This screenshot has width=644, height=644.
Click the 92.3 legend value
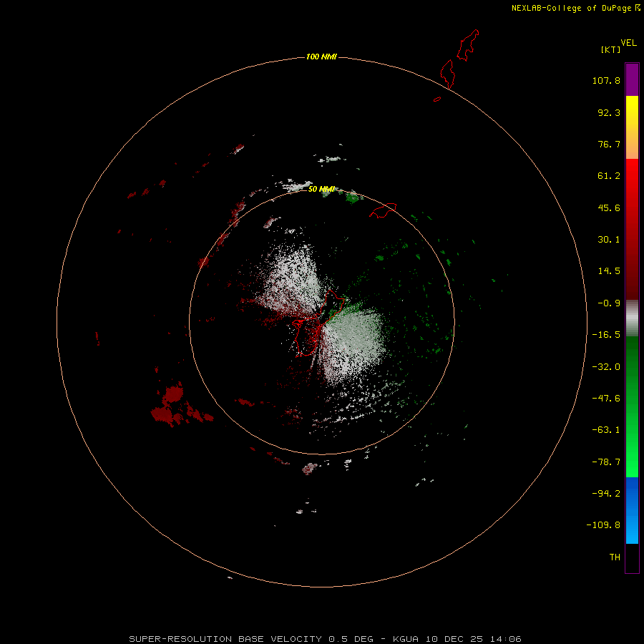(609, 112)
